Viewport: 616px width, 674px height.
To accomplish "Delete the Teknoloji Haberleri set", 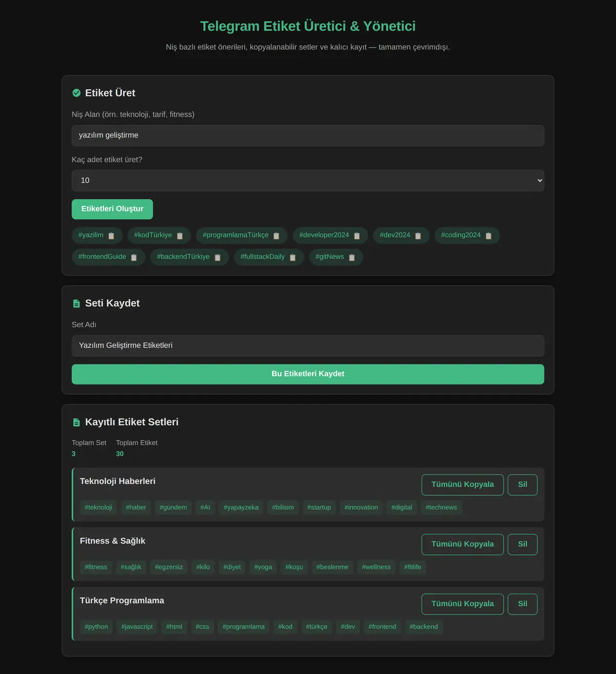I will [x=523, y=485].
